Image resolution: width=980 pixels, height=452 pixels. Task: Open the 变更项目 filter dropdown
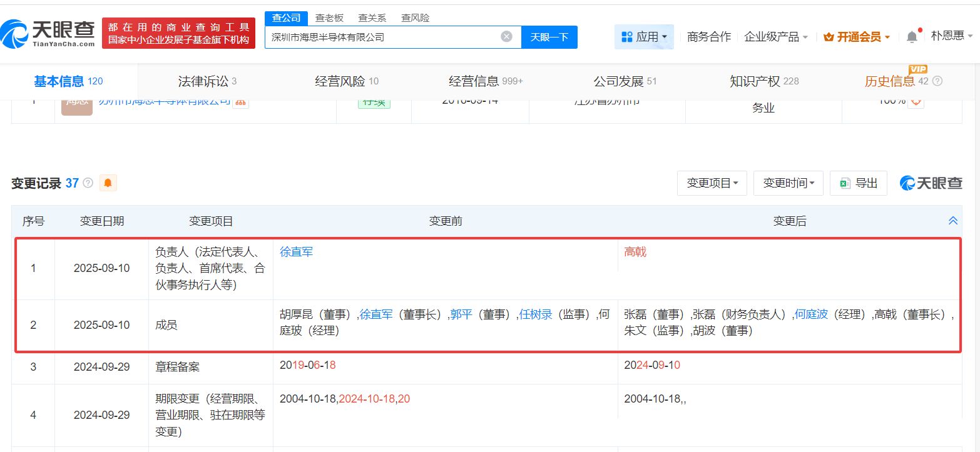[x=712, y=183]
